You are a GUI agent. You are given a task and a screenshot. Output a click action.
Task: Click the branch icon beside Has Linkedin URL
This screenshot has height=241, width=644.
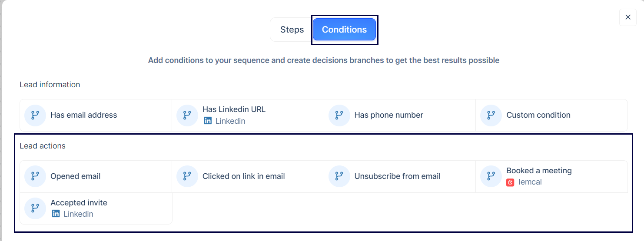coord(187,115)
